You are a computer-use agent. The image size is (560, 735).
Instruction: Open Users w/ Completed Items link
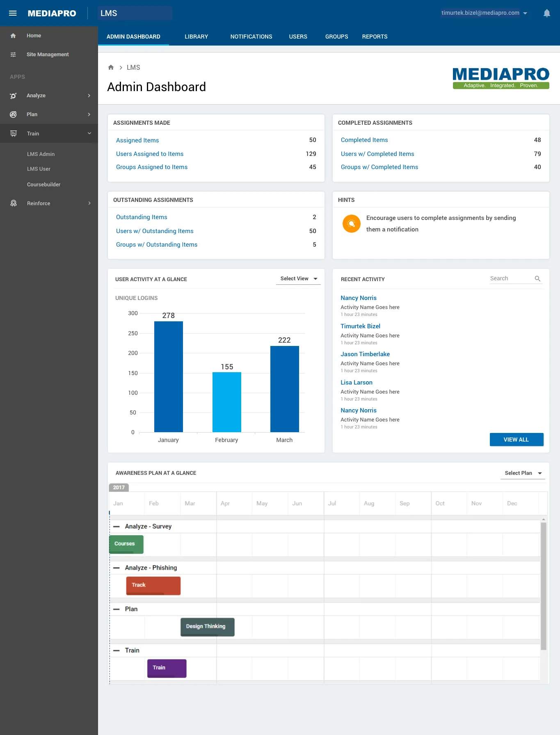(377, 154)
